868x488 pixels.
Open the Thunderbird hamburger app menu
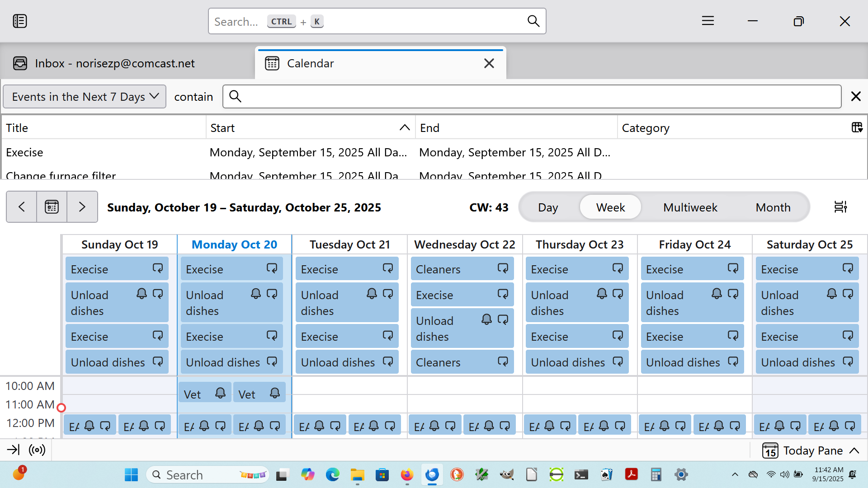[x=708, y=21]
